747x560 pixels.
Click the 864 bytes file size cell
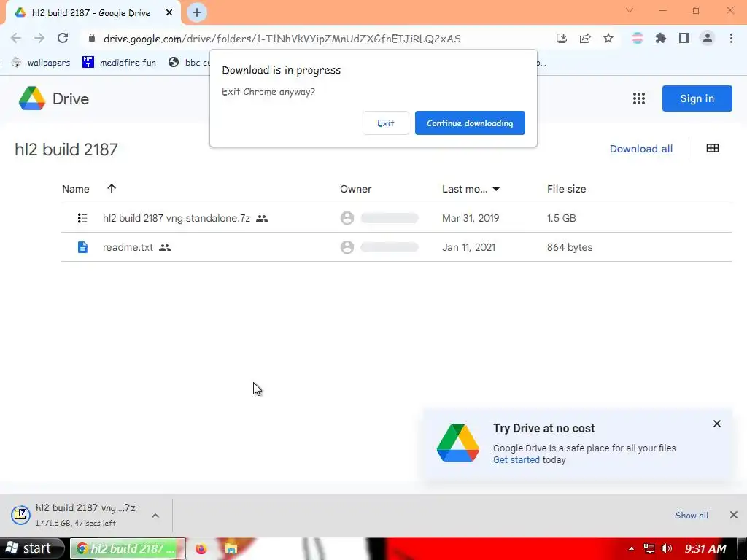[569, 247]
